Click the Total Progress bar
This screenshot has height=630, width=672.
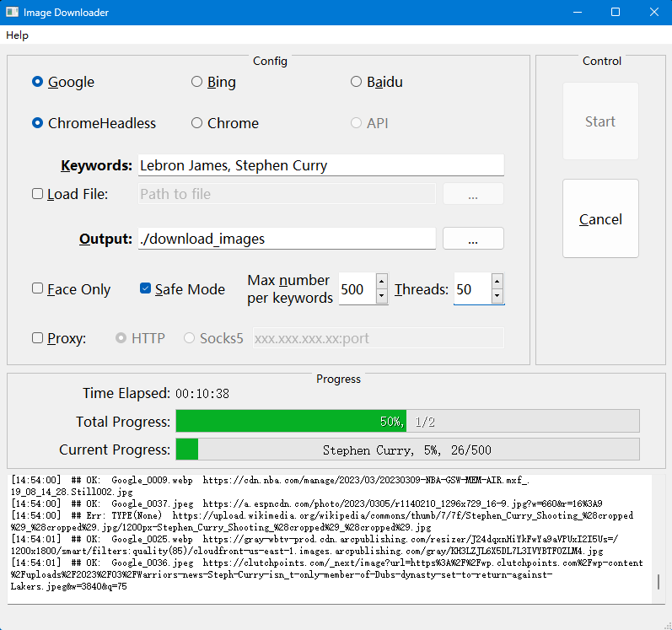407,422
